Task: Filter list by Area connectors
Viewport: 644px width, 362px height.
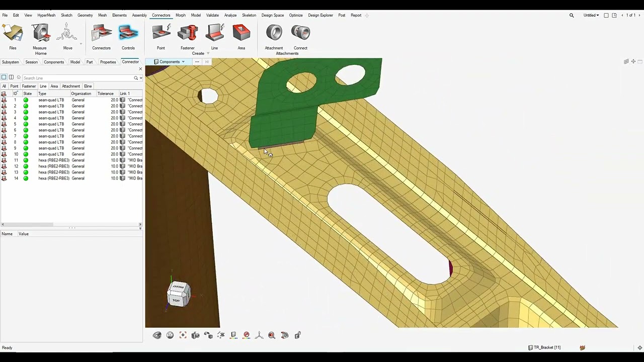Action: click(54, 86)
